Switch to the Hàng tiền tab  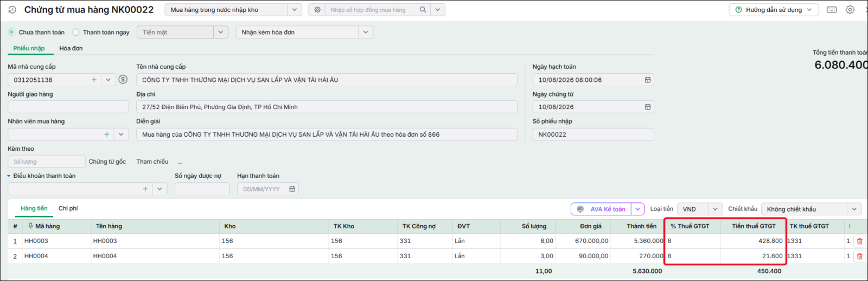click(x=34, y=208)
